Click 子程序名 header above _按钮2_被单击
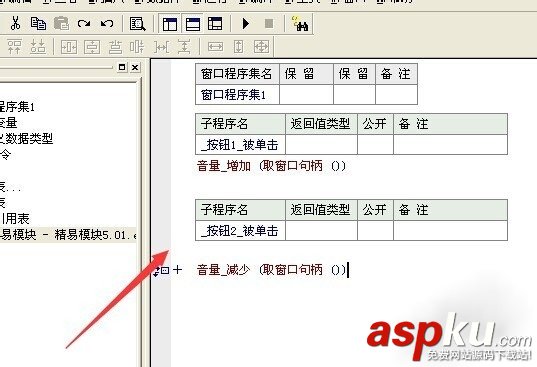The height and width of the screenshot is (367, 537). point(240,210)
